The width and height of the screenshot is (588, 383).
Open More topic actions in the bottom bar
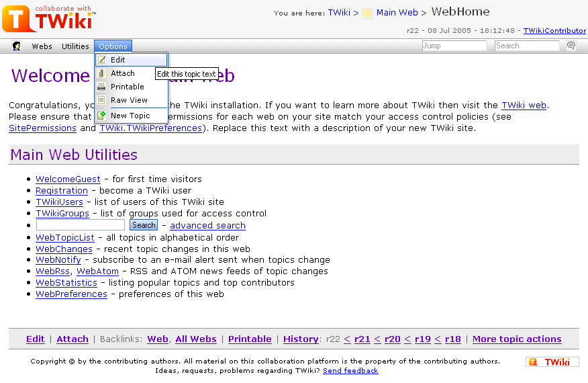pos(517,339)
